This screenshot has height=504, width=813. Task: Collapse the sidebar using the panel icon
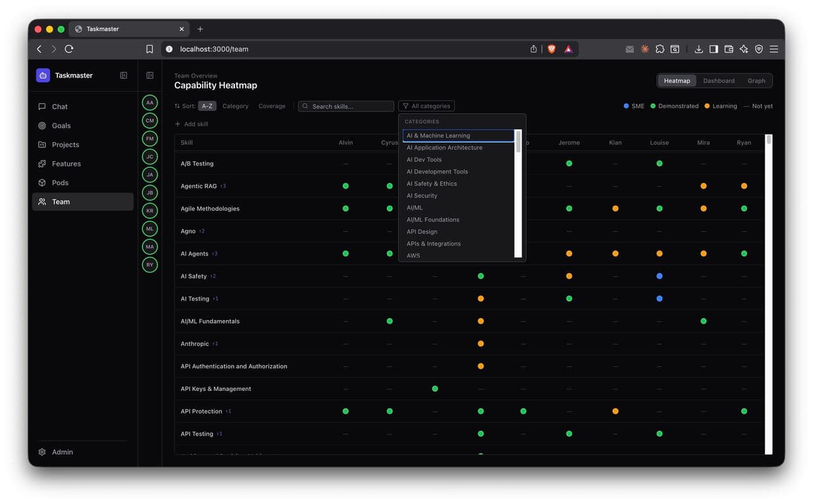(123, 75)
